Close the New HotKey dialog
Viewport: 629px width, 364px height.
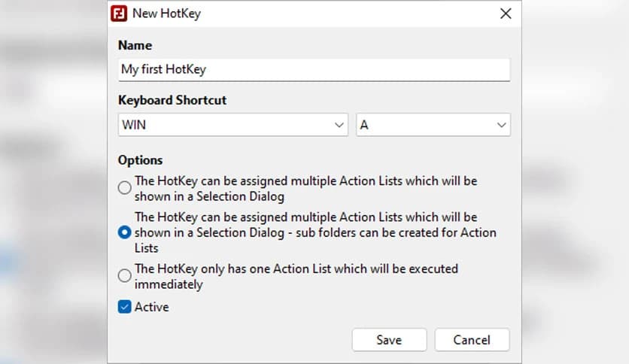pos(506,14)
